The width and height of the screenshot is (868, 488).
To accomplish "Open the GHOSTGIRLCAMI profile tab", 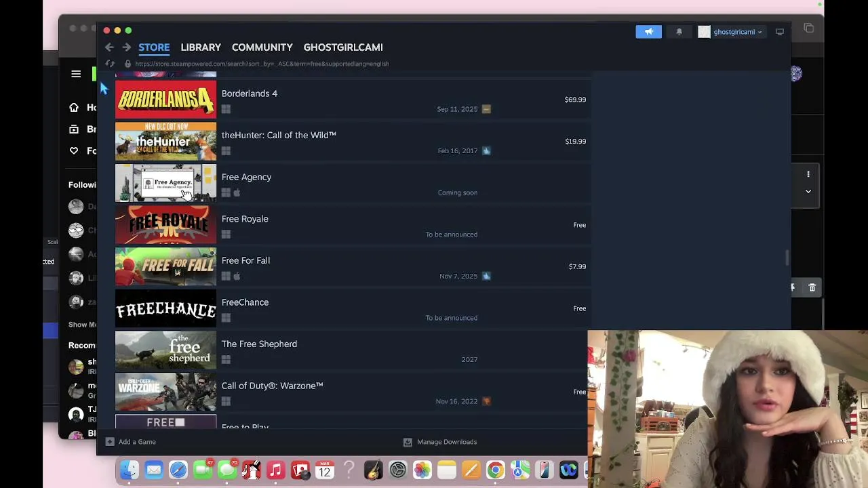I will [343, 47].
